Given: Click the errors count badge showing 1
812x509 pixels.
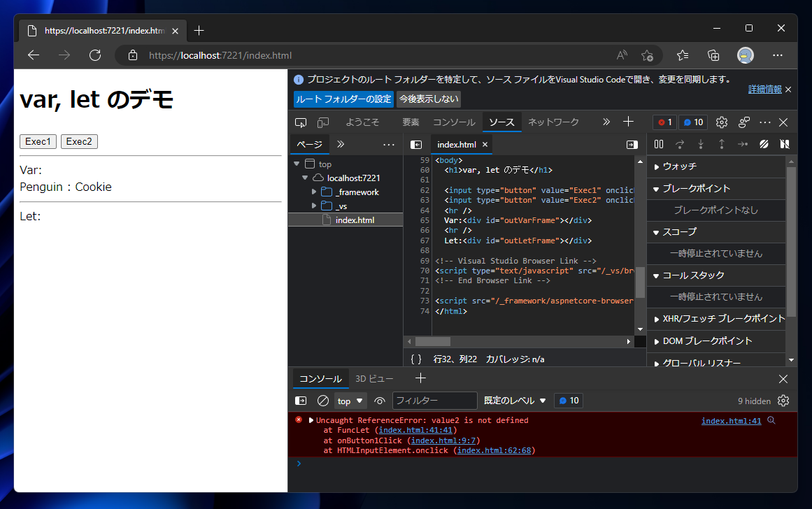Looking at the screenshot, I should (664, 122).
